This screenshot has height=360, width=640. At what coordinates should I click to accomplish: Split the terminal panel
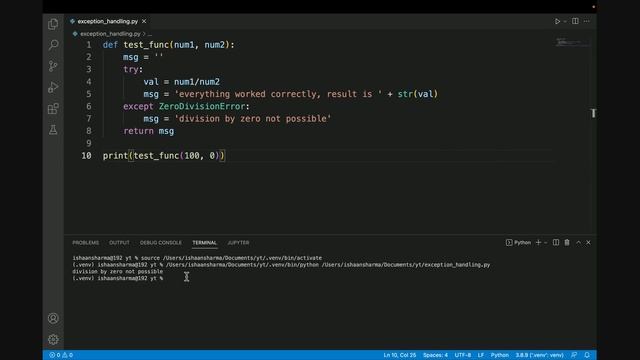pyautogui.click(x=556, y=242)
